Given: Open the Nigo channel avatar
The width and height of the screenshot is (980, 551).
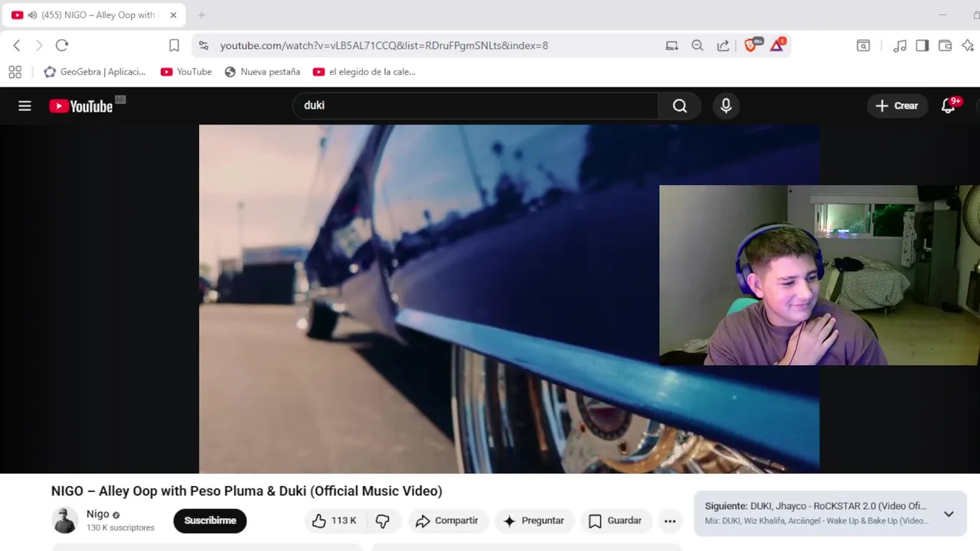Looking at the screenshot, I should [65, 520].
